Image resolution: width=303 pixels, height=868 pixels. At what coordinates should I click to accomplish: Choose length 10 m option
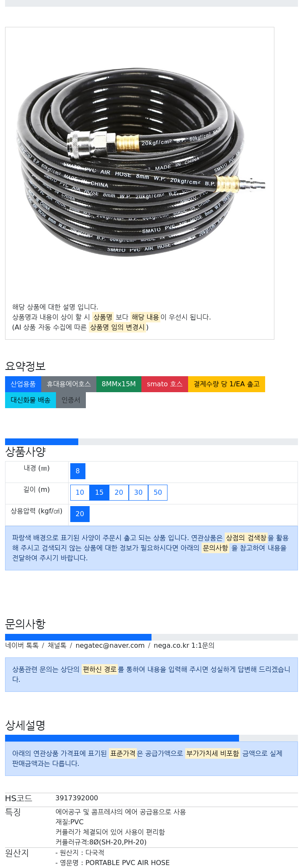point(80,493)
